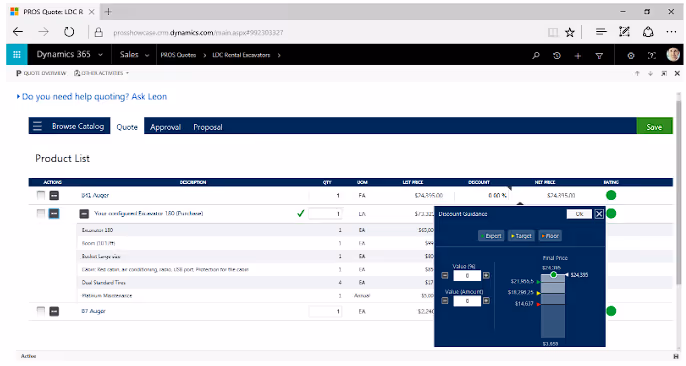Tick the checkbox for B7 Auger row
This screenshot has height=366, width=686.
pos(41,311)
